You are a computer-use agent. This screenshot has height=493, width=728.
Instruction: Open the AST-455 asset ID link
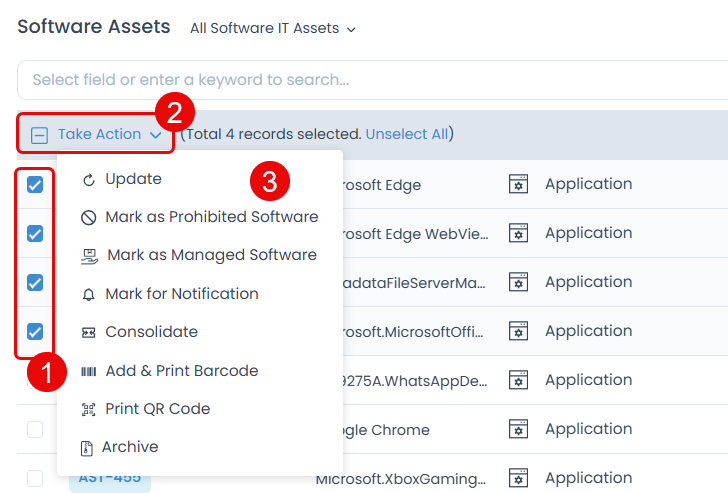coord(109,479)
